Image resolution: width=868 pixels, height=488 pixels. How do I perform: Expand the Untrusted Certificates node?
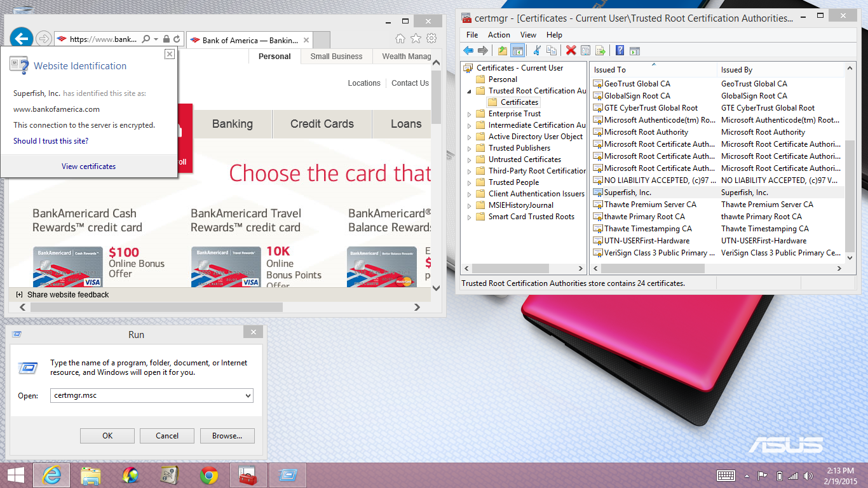point(470,159)
